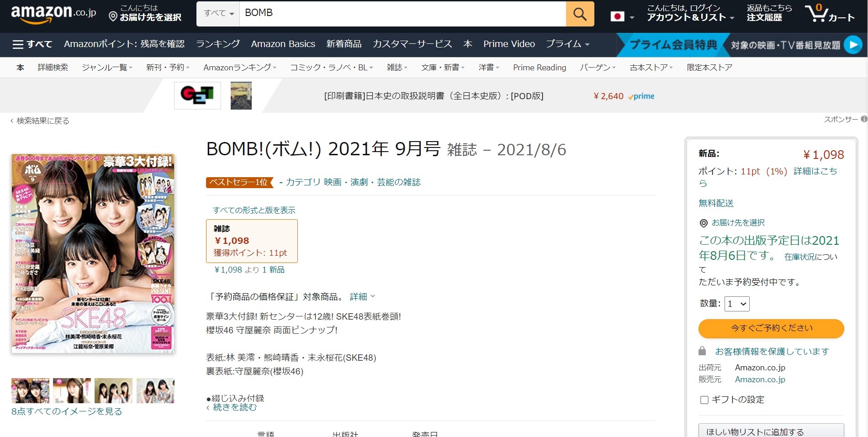Open Prime Reading in books subnav
Image resolution: width=868 pixels, height=437 pixels.
coord(540,68)
